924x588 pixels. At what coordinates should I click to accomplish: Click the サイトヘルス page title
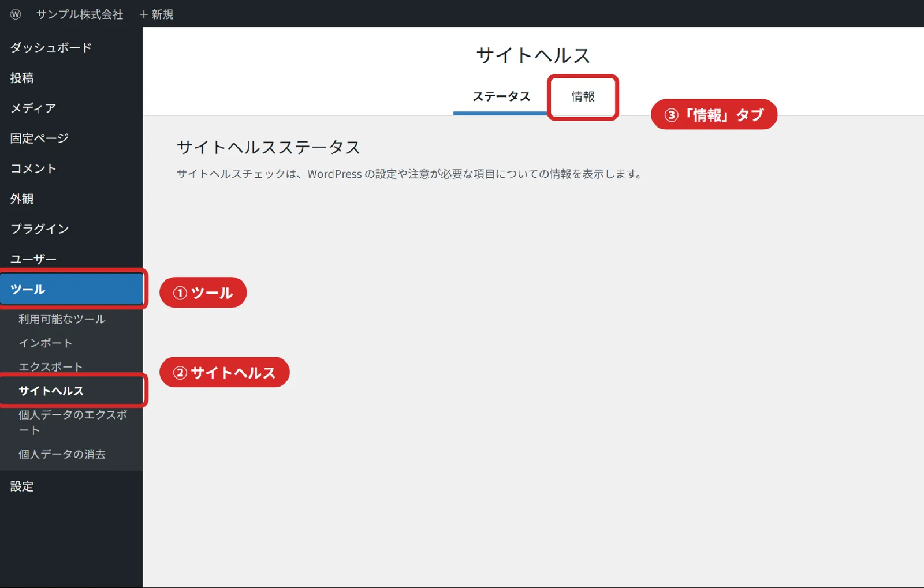[533, 55]
